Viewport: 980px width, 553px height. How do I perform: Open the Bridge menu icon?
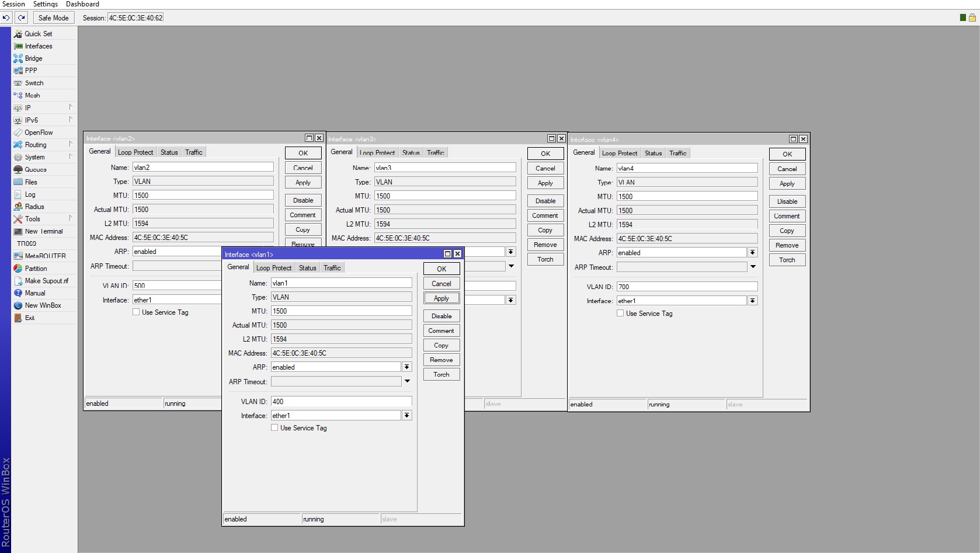click(x=18, y=58)
